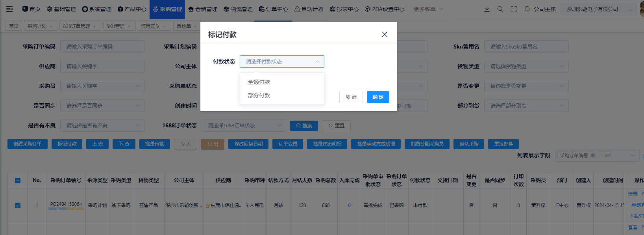Screen dimensions: 644x235
Task: Focus the Sku管用名 input field
Action: 526,47
